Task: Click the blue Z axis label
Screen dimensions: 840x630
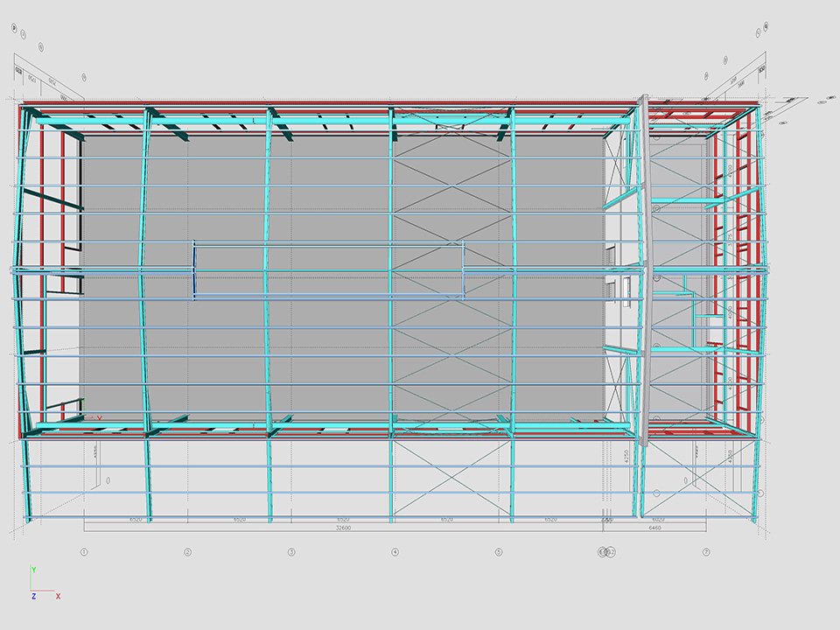Action: tap(33, 596)
